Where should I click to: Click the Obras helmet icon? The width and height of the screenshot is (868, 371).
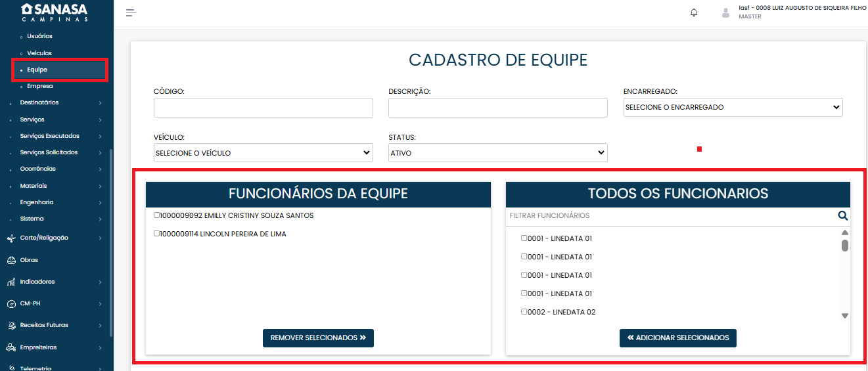click(x=11, y=260)
